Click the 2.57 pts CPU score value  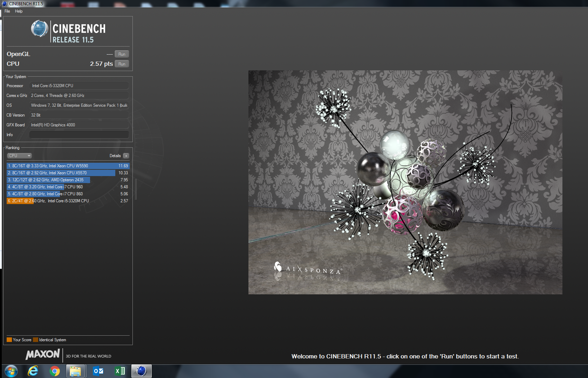tap(101, 64)
